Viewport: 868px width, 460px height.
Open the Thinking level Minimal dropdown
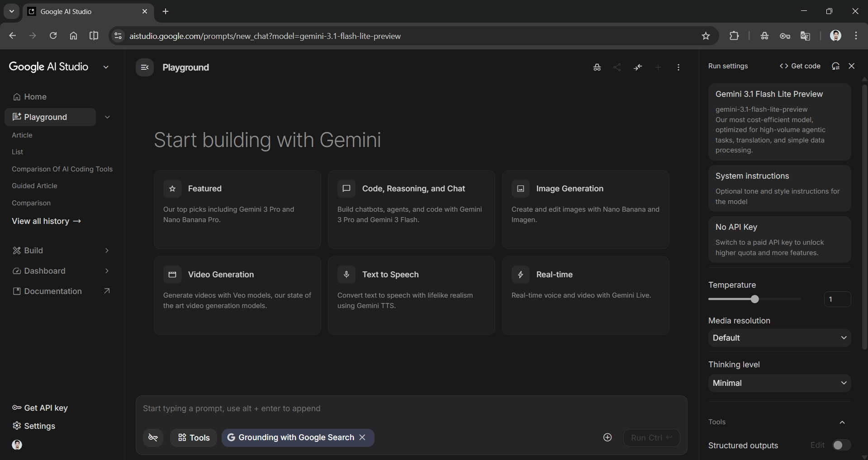[x=779, y=383]
